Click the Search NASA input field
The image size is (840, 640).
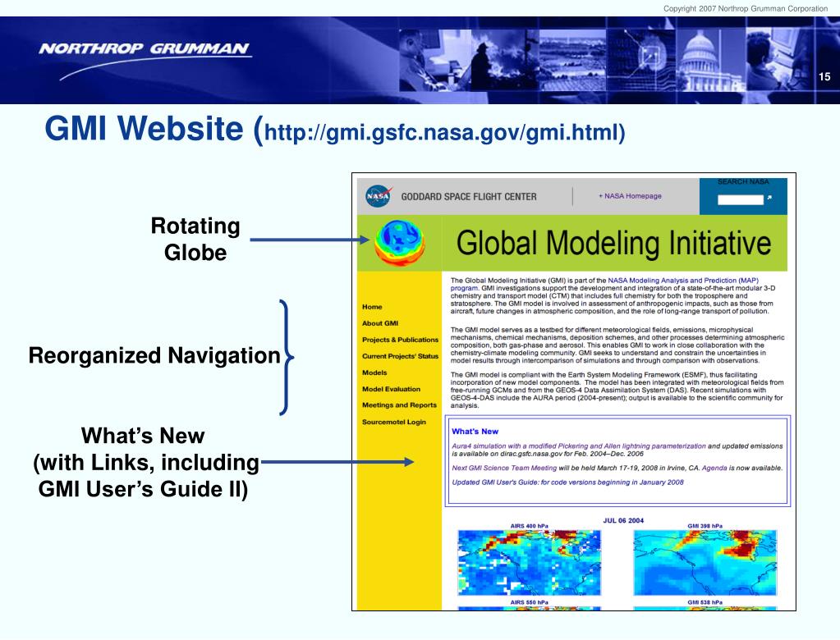741,199
